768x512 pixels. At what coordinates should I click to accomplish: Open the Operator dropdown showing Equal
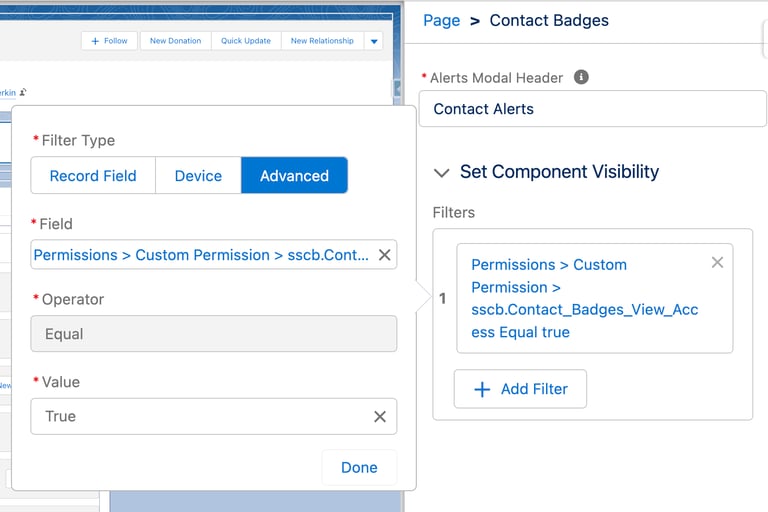coord(214,334)
